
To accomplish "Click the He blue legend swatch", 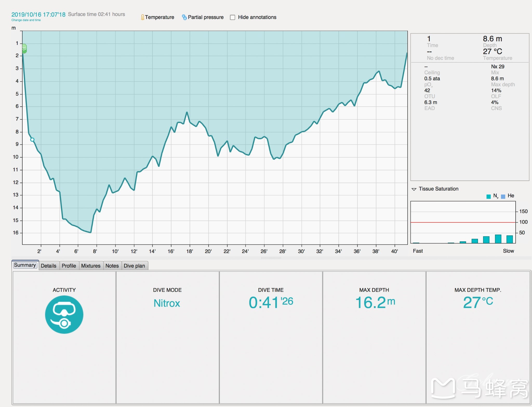I will coord(503,196).
